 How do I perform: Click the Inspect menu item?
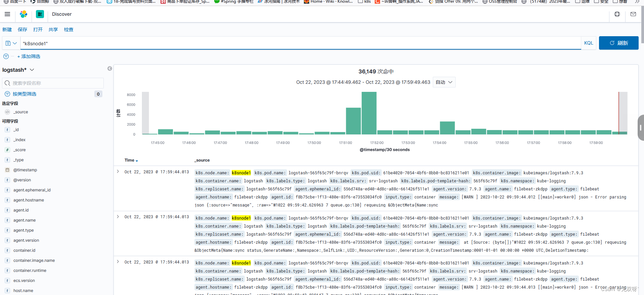pos(68,29)
